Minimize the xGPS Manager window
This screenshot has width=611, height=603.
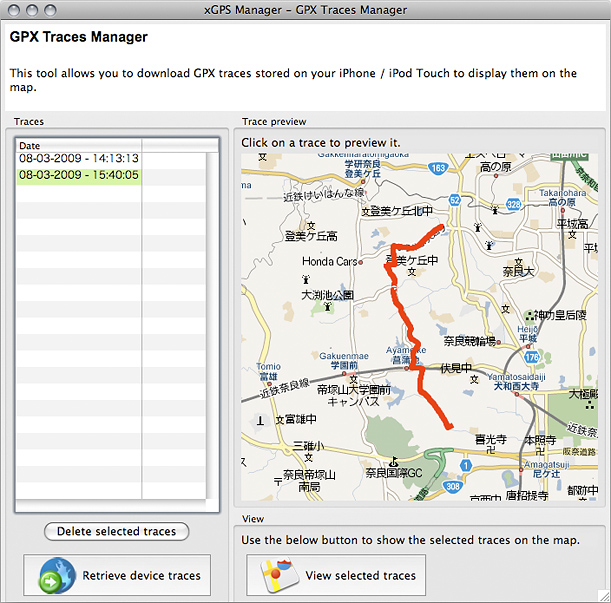32,10
